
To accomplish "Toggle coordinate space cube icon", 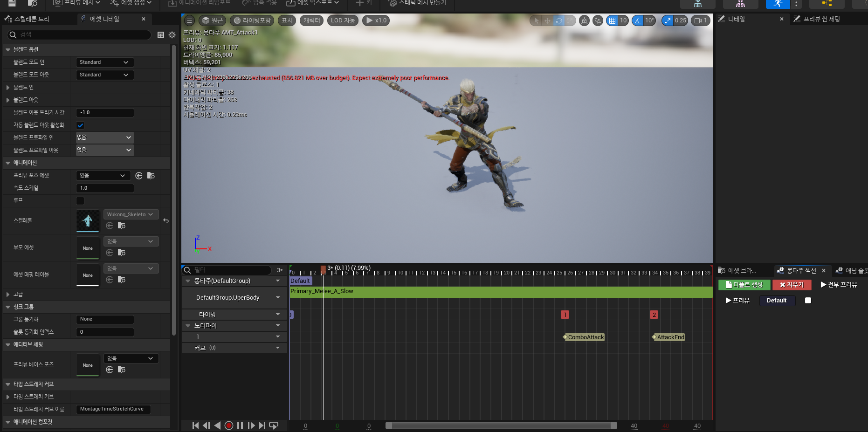I will click(x=584, y=21).
